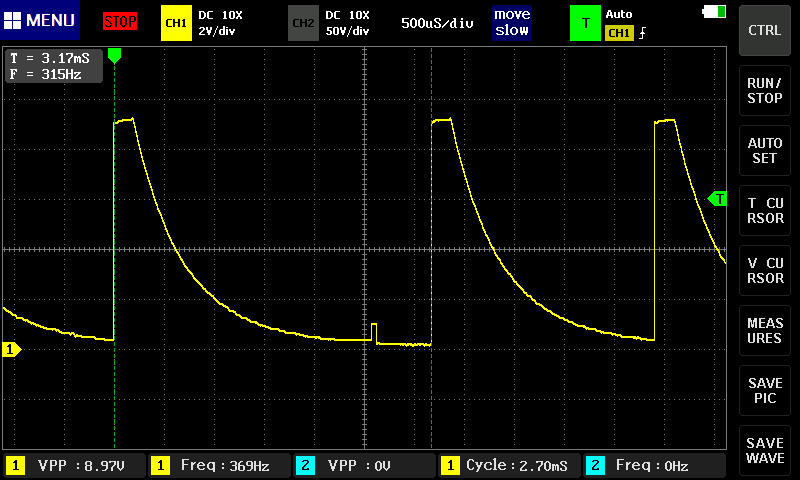Image resolution: width=800 pixels, height=480 pixels.
Task: Click cyan 2 badge beside VPP 0V
Action: click(305, 466)
